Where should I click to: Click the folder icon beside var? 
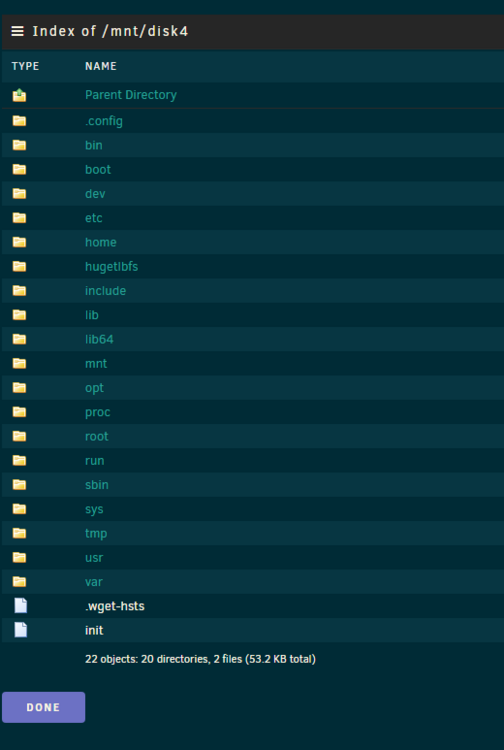click(20, 582)
